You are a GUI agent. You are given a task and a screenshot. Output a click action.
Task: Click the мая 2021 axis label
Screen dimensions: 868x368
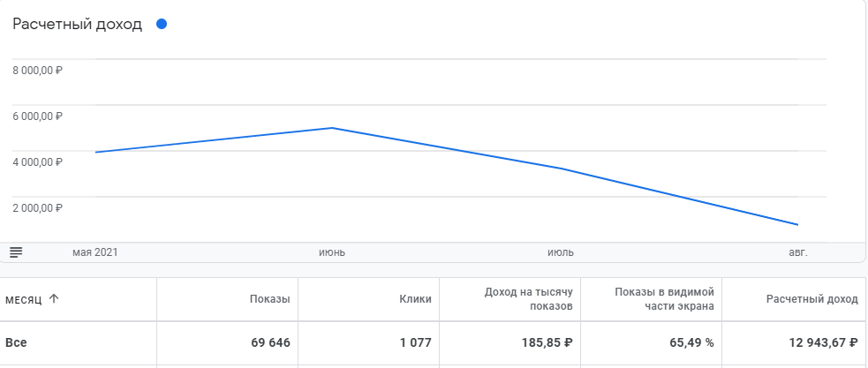tap(95, 252)
